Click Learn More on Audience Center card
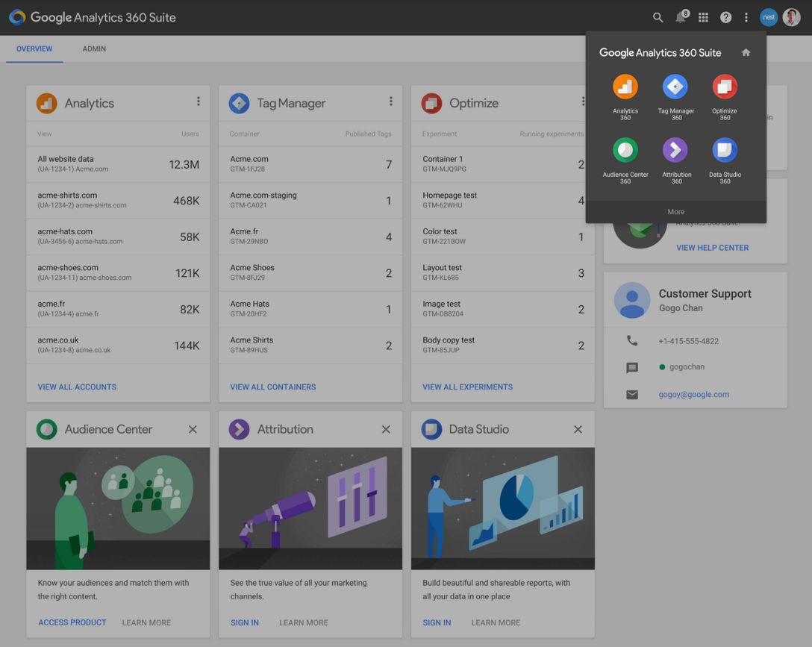 pos(146,622)
